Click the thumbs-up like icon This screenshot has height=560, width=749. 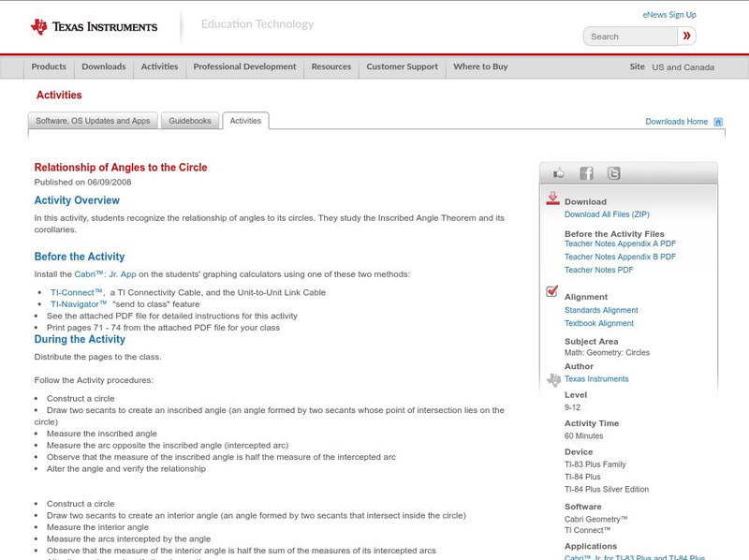[x=558, y=173]
